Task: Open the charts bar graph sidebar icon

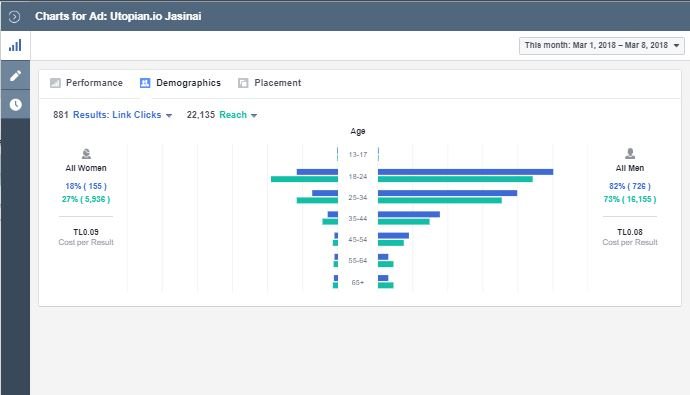Action: [x=15, y=45]
